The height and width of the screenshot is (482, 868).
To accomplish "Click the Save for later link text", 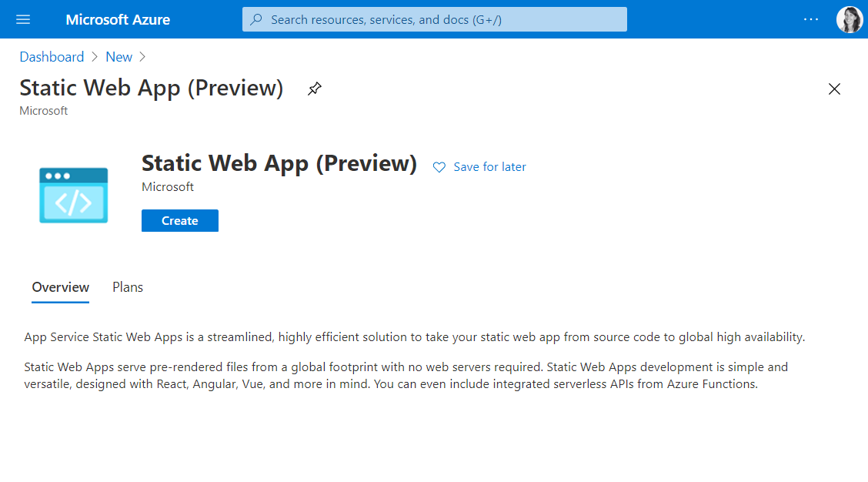I will pyautogui.click(x=490, y=167).
